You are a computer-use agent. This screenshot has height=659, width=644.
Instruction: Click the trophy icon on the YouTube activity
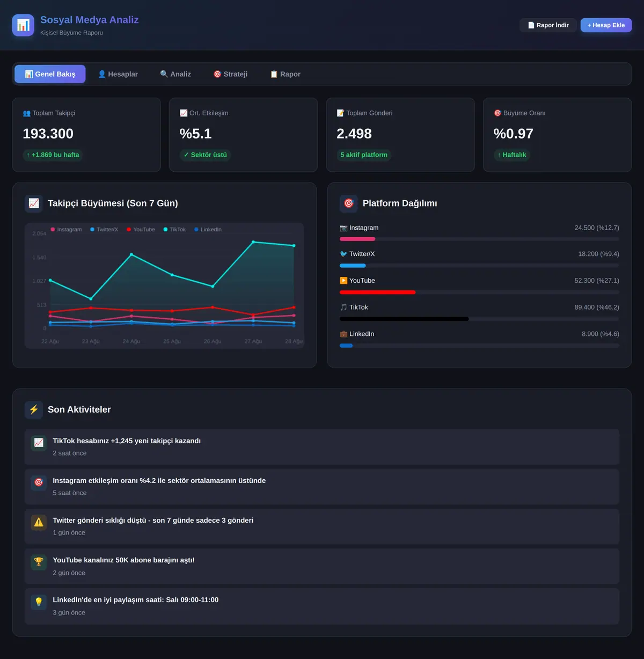[39, 562]
